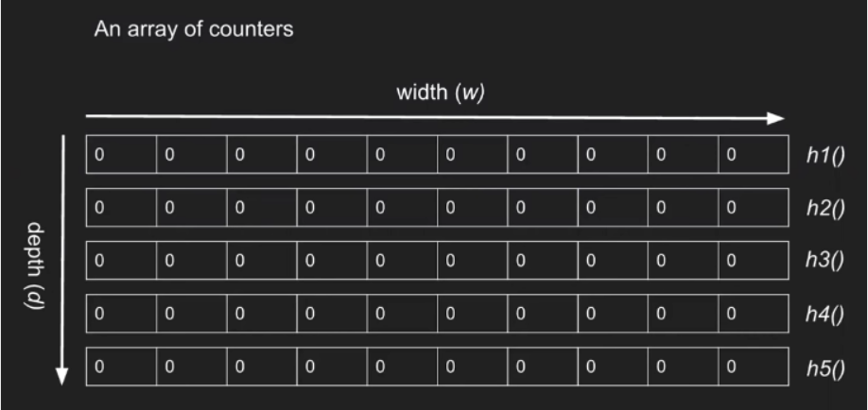The width and height of the screenshot is (868, 410).
Task: Click the arrowhead of the depth arrow
Action: 62,377
